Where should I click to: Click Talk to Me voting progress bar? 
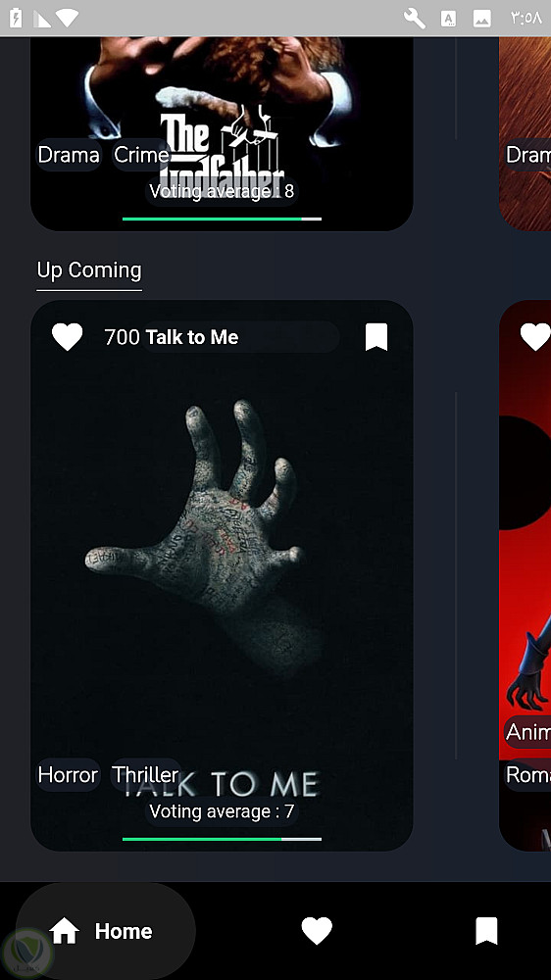pyautogui.click(x=222, y=840)
